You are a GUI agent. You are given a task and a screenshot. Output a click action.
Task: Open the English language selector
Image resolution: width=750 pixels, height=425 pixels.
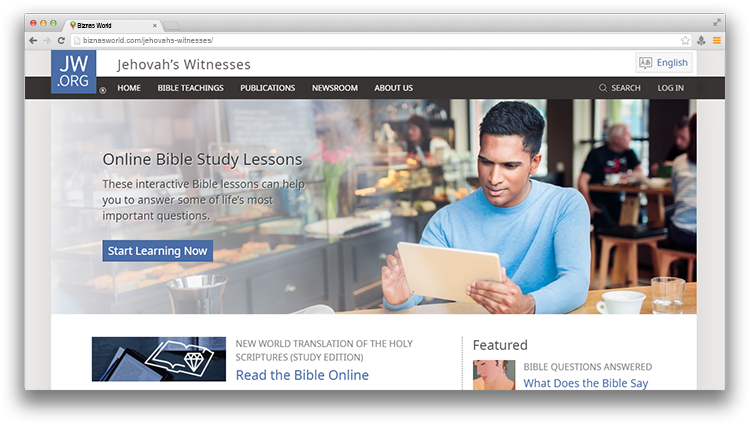[664, 63]
